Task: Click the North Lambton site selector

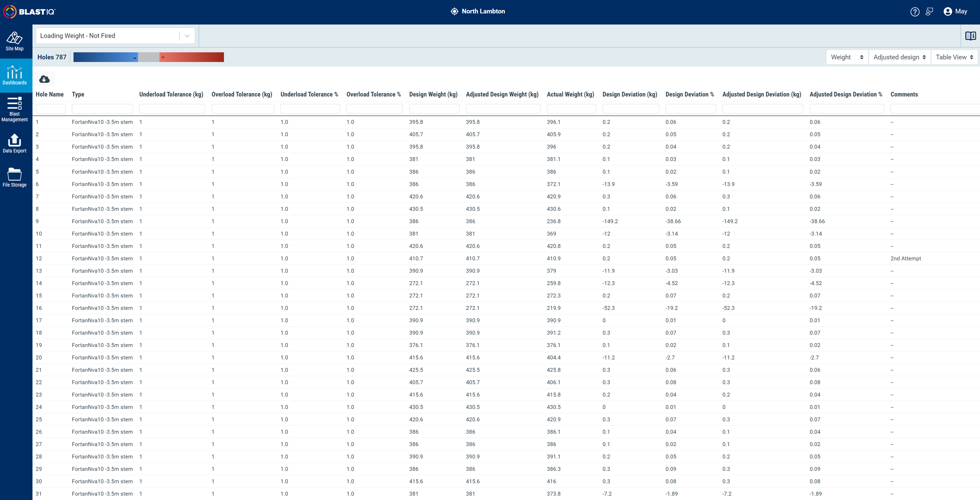Action: point(478,11)
